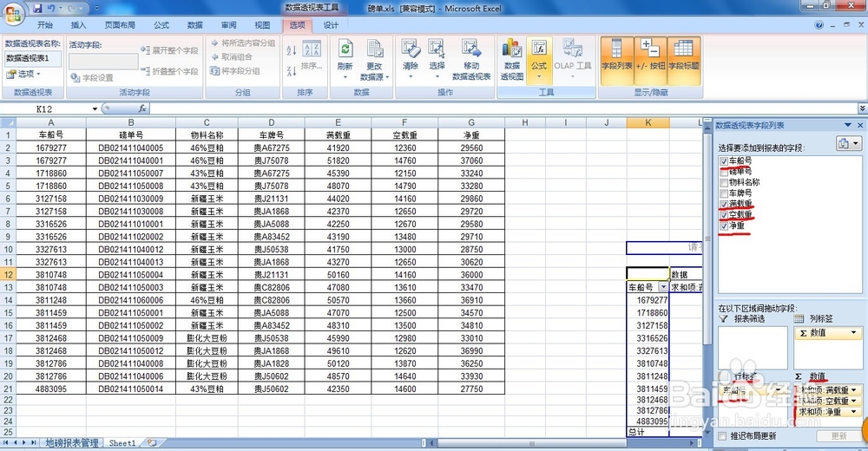The image size is (868, 451).
Task: Open 求和项:空载重 value field dropdown
Action: coord(855,401)
